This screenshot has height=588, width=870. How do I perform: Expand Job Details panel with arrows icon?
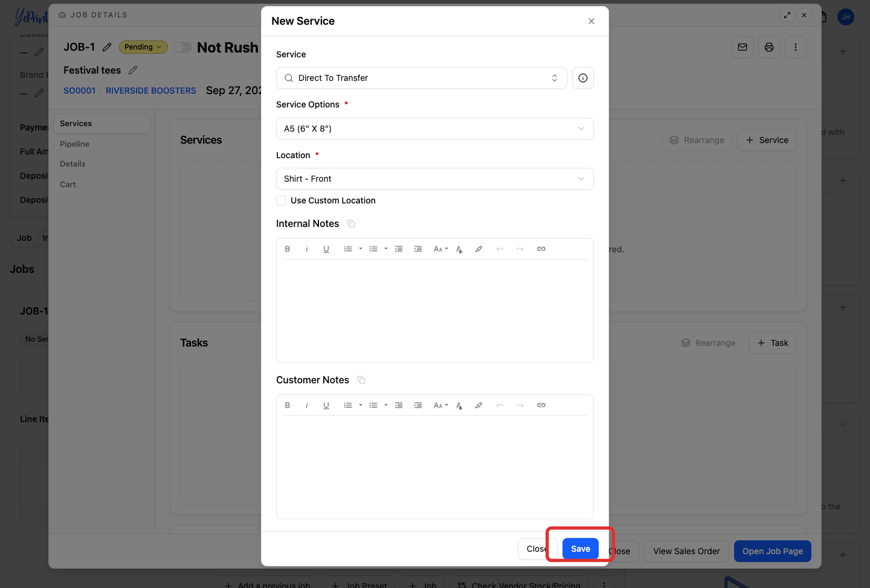[787, 15]
